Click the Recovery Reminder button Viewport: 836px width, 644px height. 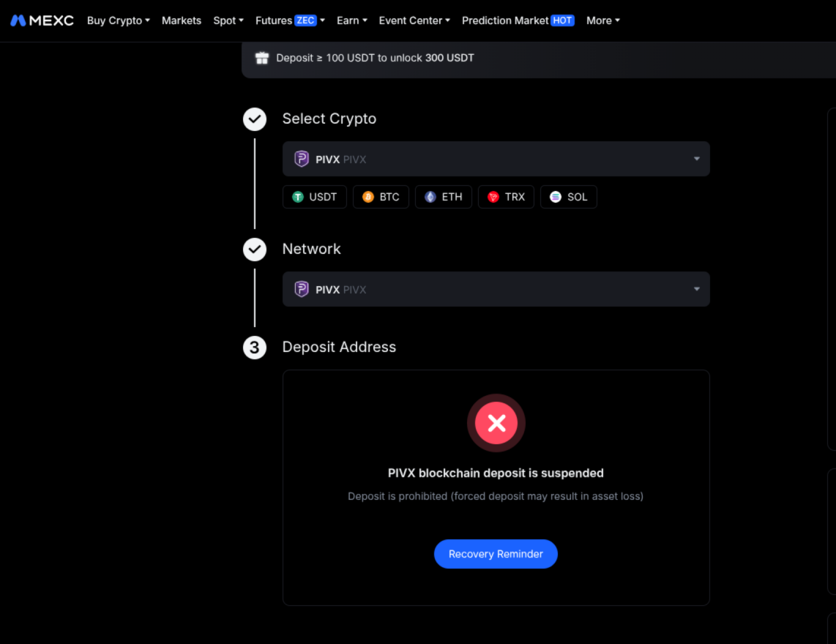496,554
